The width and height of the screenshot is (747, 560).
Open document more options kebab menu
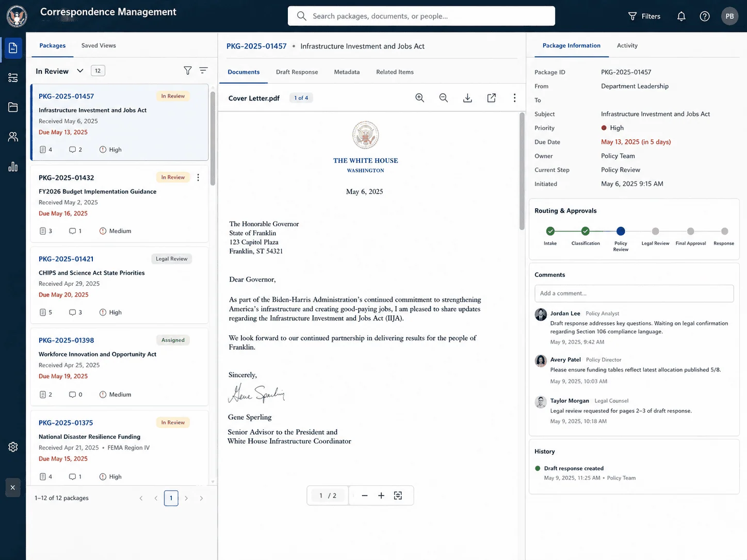point(514,98)
